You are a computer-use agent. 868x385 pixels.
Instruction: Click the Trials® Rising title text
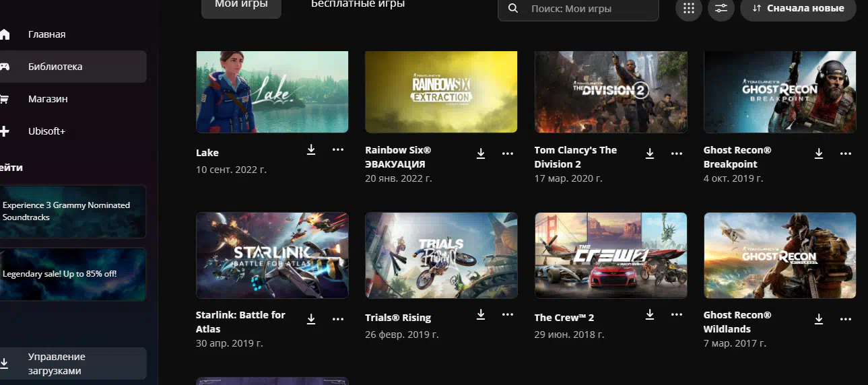point(398,318)
